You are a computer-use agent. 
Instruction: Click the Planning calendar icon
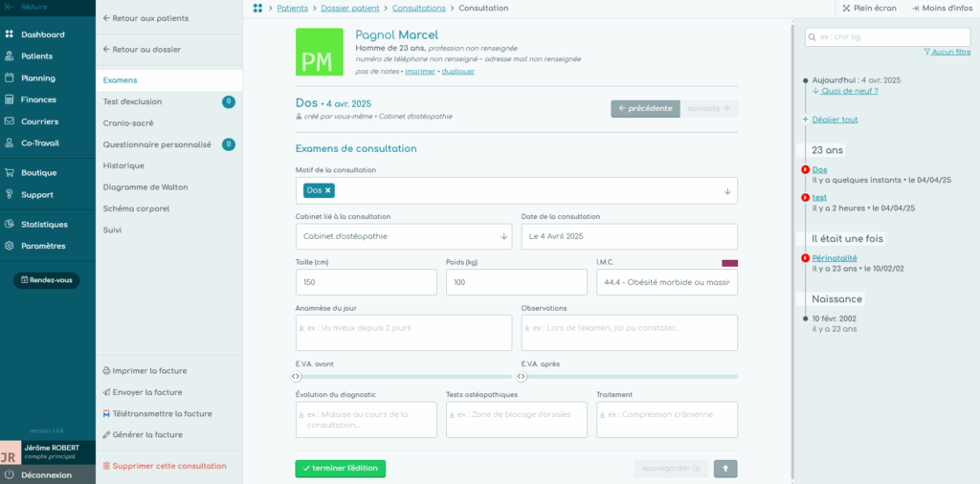(x=10, y=78)
